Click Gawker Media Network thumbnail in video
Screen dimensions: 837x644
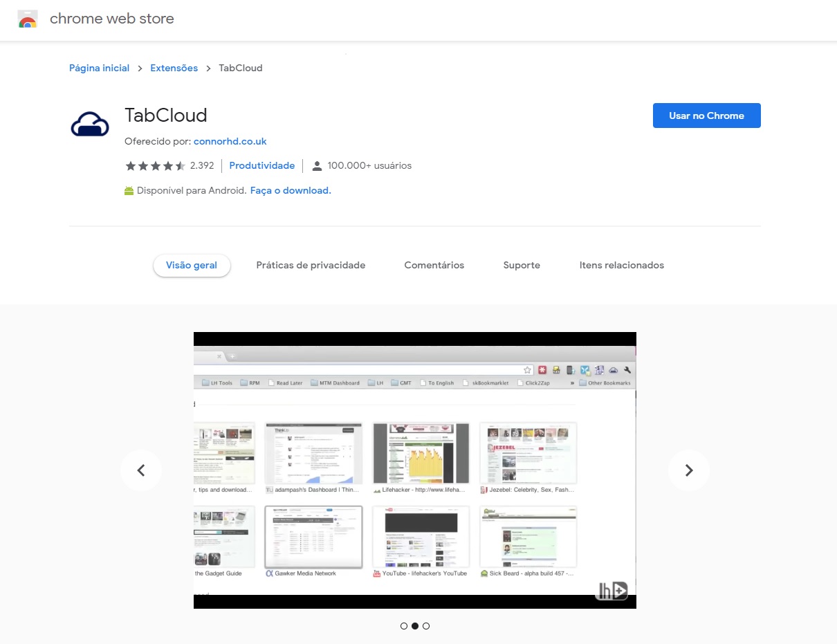313,537
